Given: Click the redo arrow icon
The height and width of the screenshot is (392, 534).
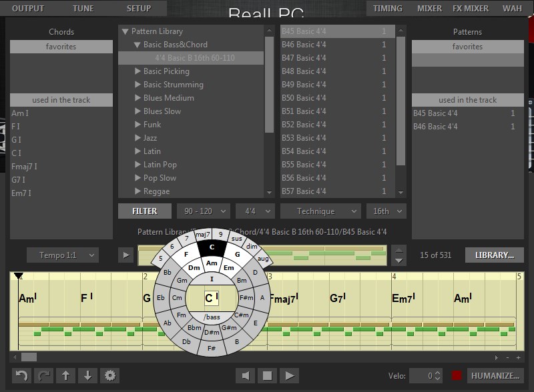Looking at the screenshot, I should [43, 376].
